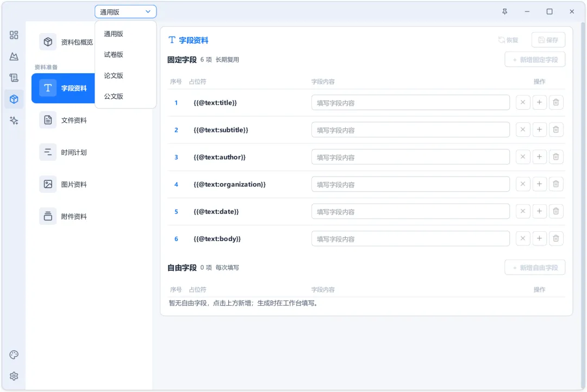Open the sparkle AI icon in left rail
The width and height of the screenshot is (587, 392).
(14, 121)
